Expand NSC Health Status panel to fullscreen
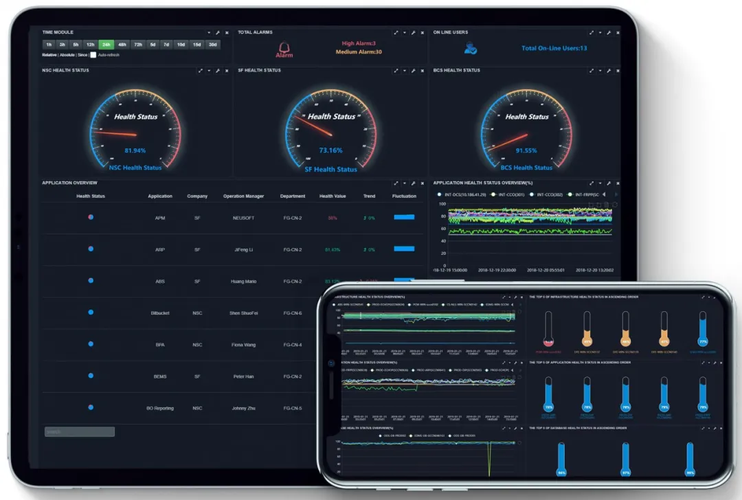742x500 pixels. pyautogui.click(x=201, y=70)
